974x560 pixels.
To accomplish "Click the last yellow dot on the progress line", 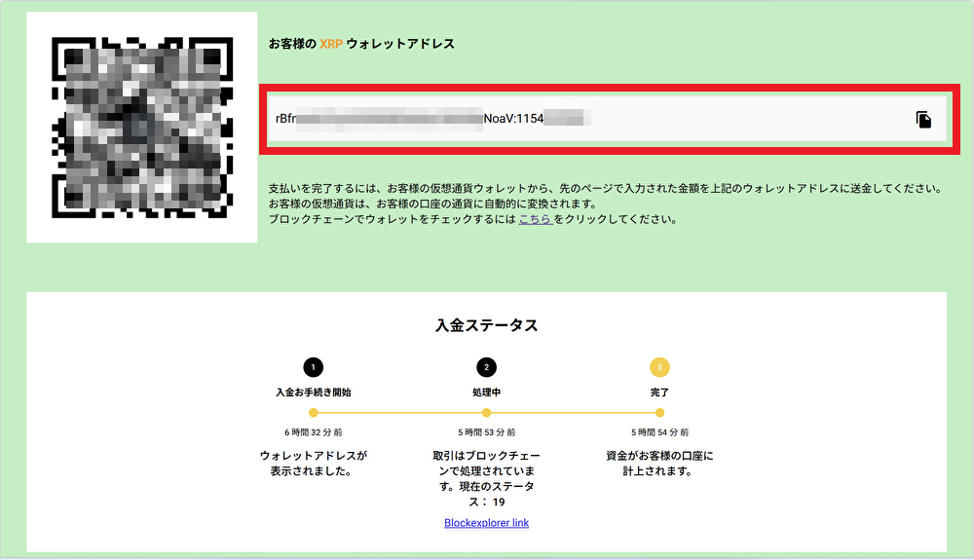I will click(x=659, y=413).
